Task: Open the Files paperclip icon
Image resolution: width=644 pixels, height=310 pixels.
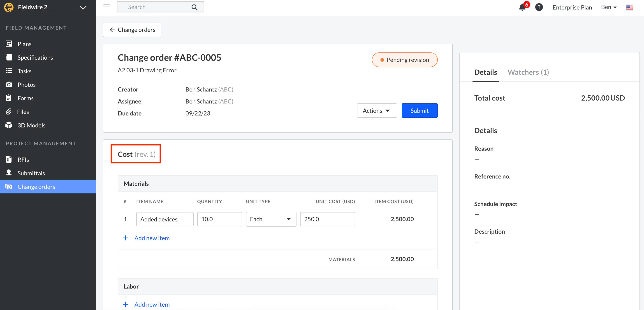Action: (9, 111)
